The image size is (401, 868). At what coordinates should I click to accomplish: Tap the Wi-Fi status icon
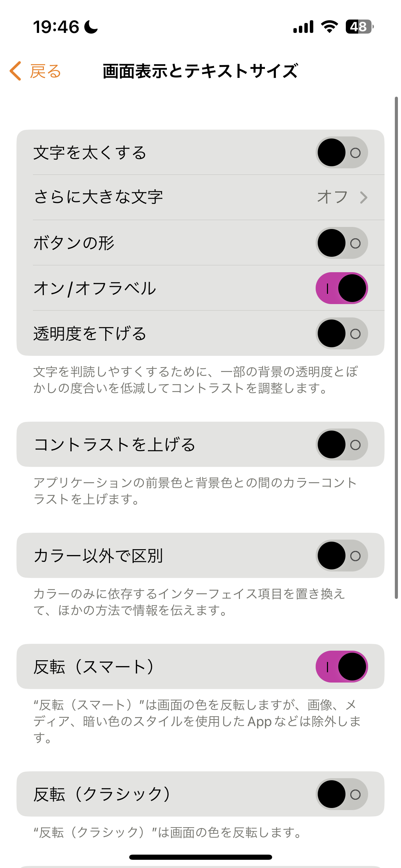(x=329, y=26)
